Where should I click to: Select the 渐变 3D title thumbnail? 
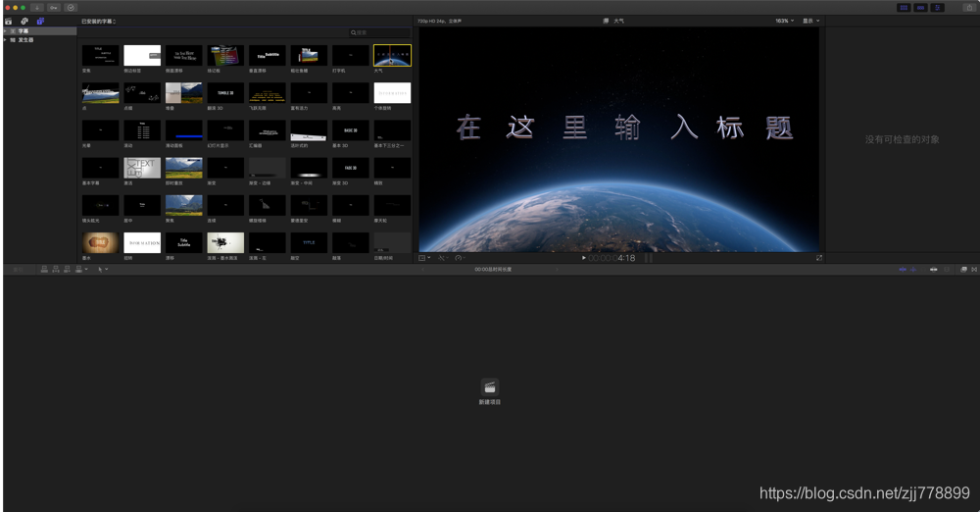pyautogui.click(x=351, y=168)
